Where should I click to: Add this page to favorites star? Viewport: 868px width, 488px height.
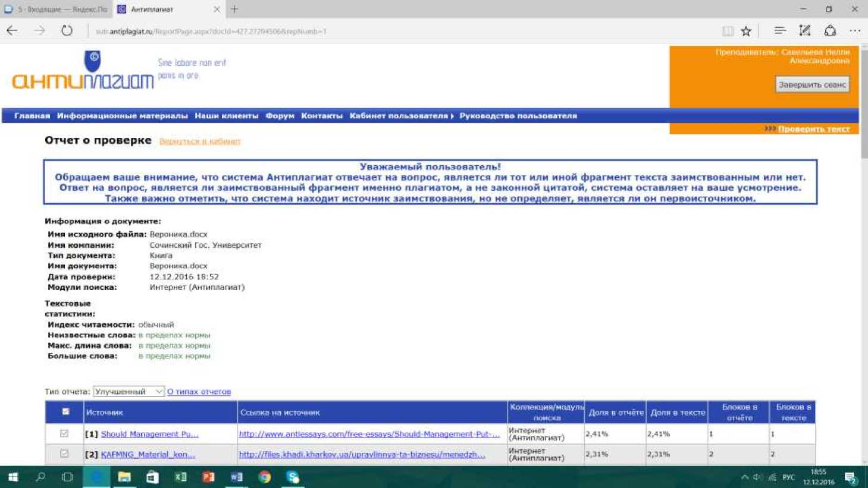(746, 31)
